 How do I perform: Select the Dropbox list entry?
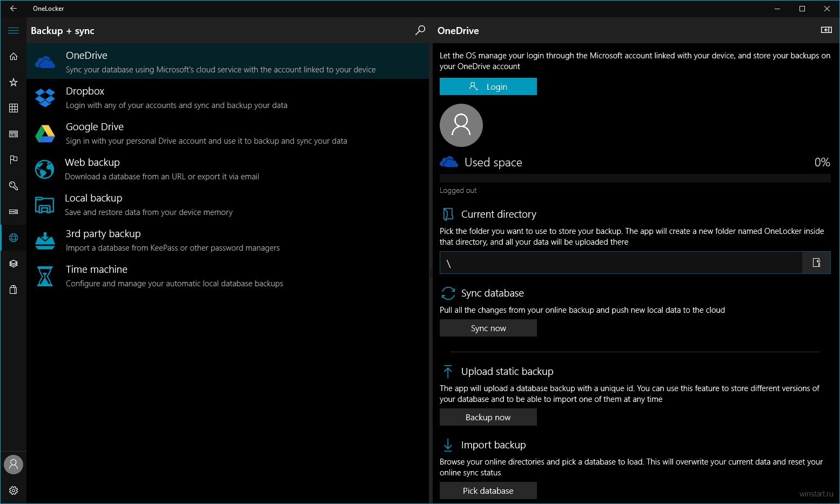pyautogui.click(x=228, y=97)
